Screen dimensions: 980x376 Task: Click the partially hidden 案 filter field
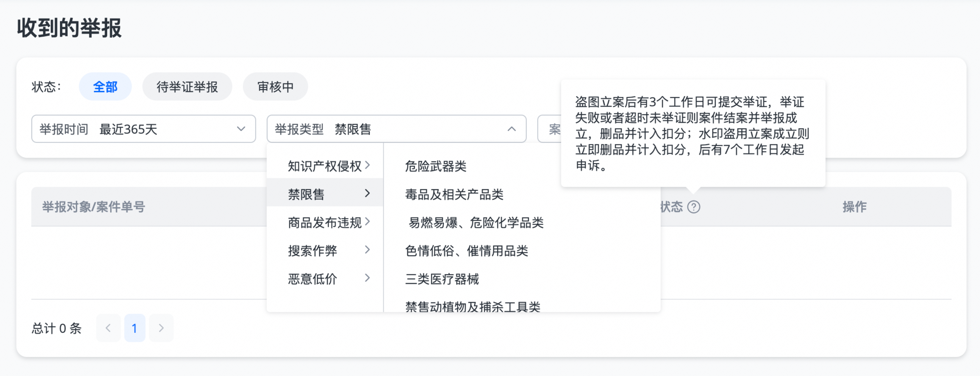click(x=549, y=129)
